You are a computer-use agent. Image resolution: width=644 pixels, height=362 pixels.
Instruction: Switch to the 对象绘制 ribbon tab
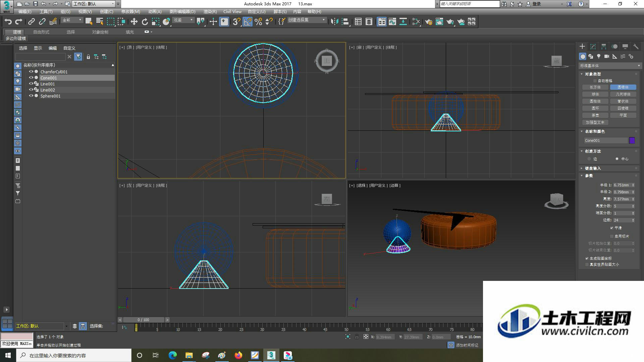click(100, 32)
